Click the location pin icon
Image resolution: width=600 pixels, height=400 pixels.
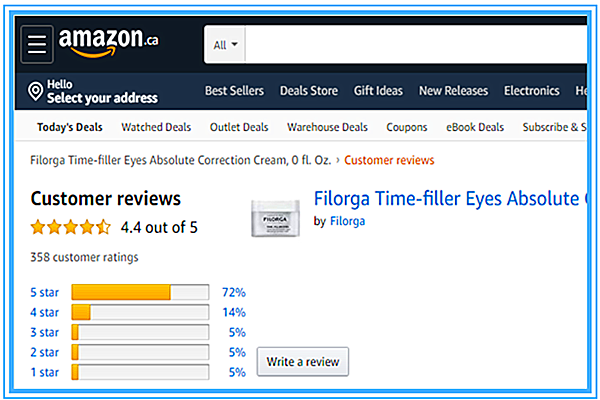tap(36, 92)
